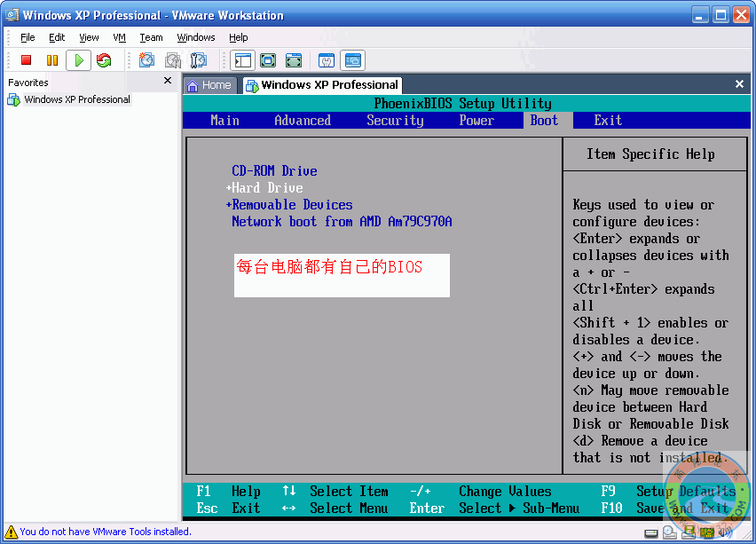Viewport: 756px width, 544px height.
Task: Click the Summary view wrench icon
Action: (327, 60)
